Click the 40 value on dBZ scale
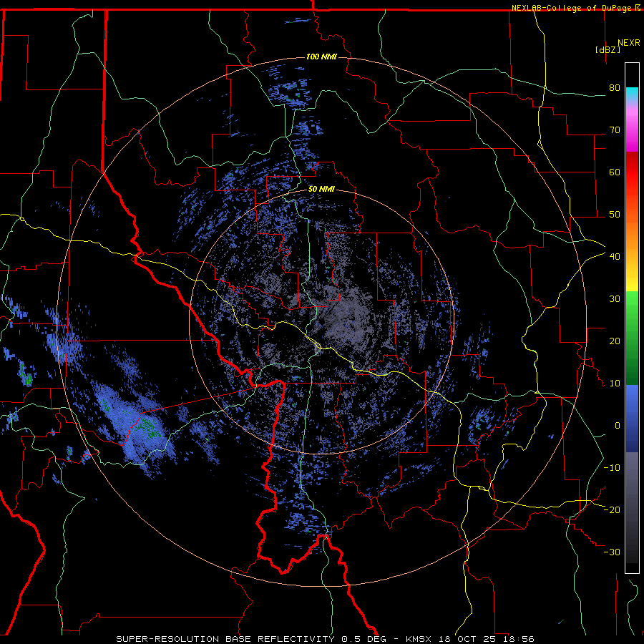Viewport: 644px width, 644px height. click(x=615, y=257)
